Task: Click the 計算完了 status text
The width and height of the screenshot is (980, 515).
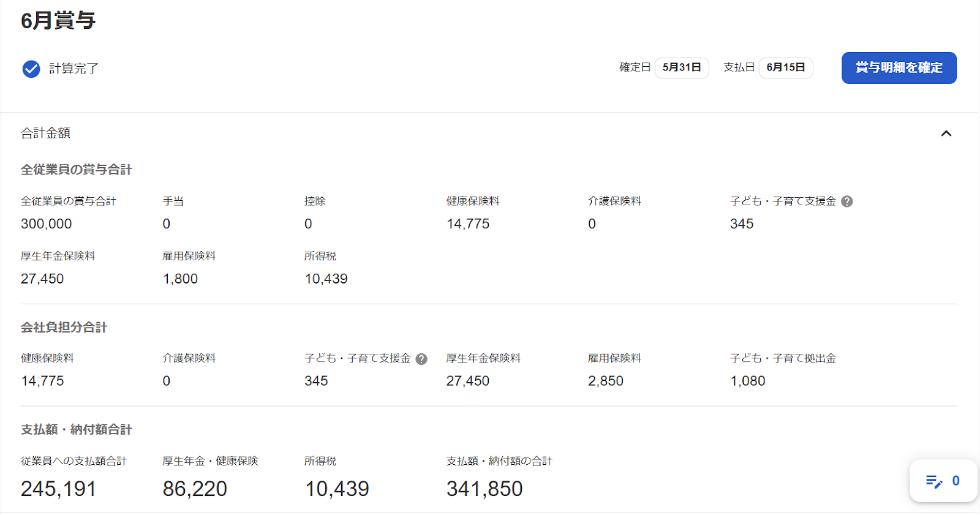Action: [x=73, y=69]
